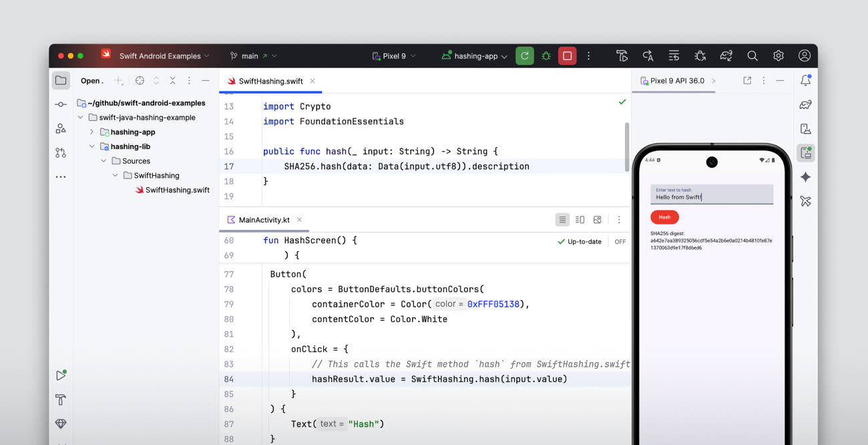Screen dimensions: 868x445
Task: Click the Debug bug icon in toolbar
Action: pos(546,56)
